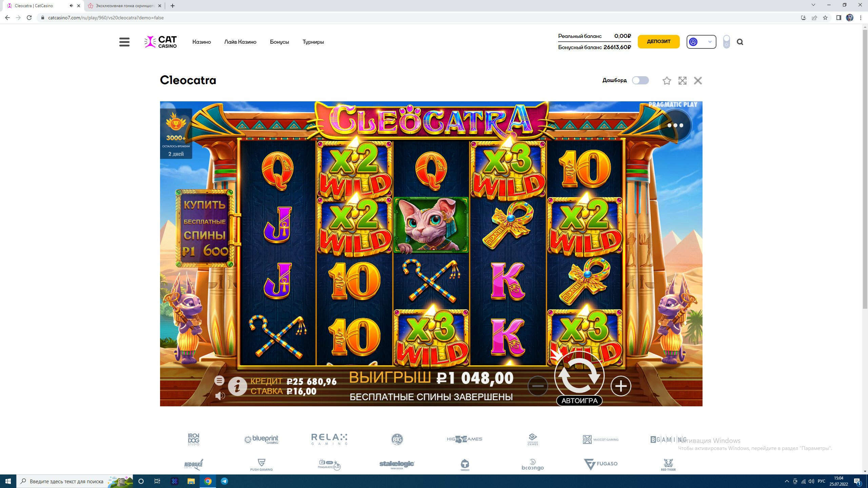Open the in-game settings menu icon
This screenshot has width=868, height=488.
219,381
